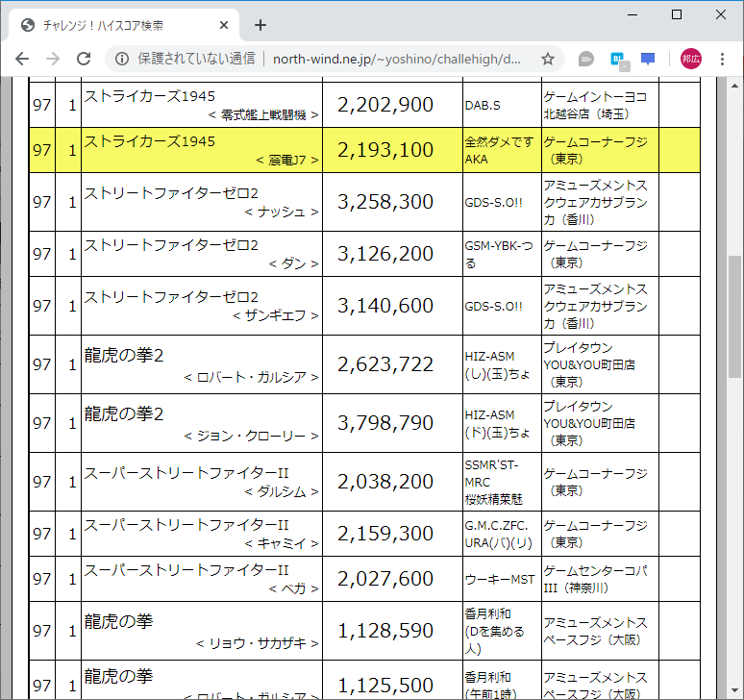
Task: Click character label ジョン・クローリー
Action: point(252,437)
